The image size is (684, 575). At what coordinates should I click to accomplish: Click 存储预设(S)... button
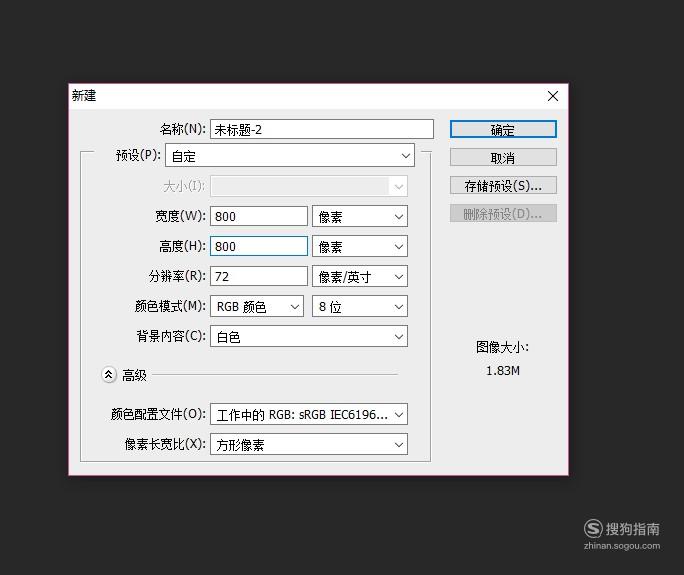pyautogui.click(x=503, y=185)
